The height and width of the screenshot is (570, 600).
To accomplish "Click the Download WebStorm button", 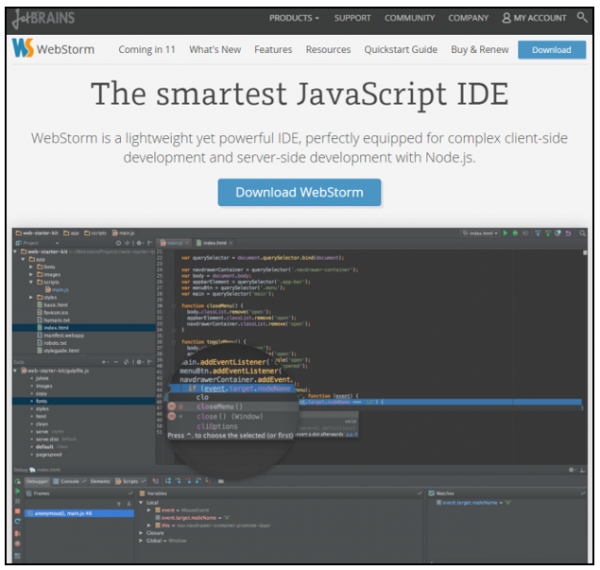I will pos(299,192).
